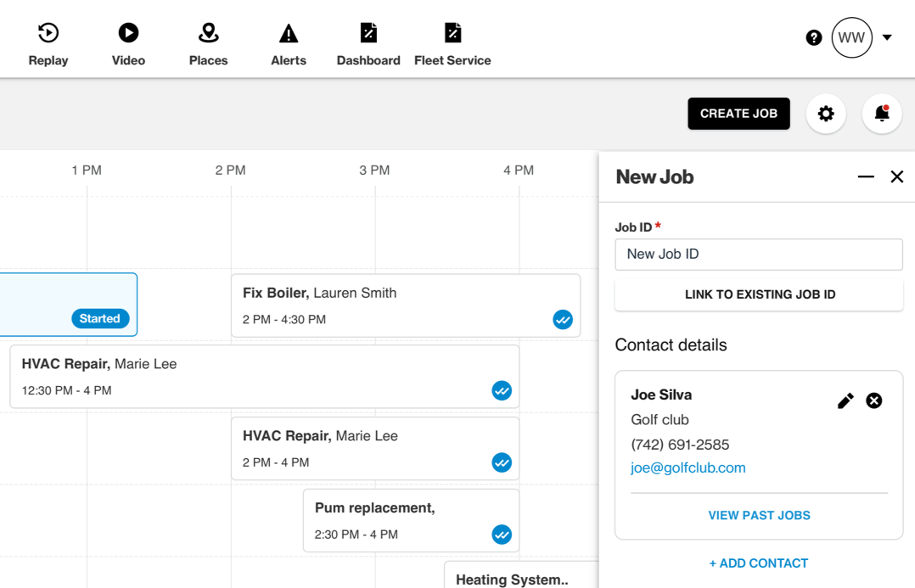Open joe@golfclub.com email link

[x=688, y=468]
